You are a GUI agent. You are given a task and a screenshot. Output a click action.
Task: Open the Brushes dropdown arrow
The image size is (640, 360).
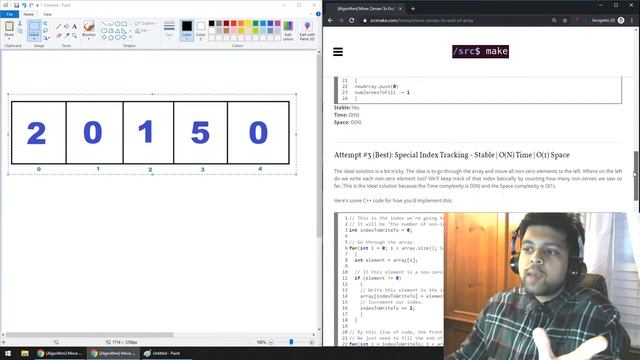tap(89, 38)
